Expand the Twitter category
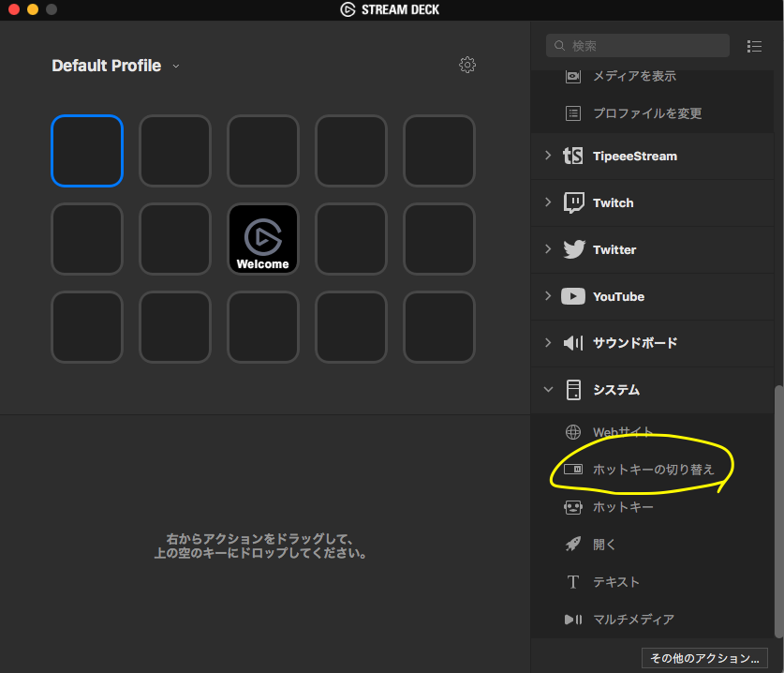 (548, 249)
